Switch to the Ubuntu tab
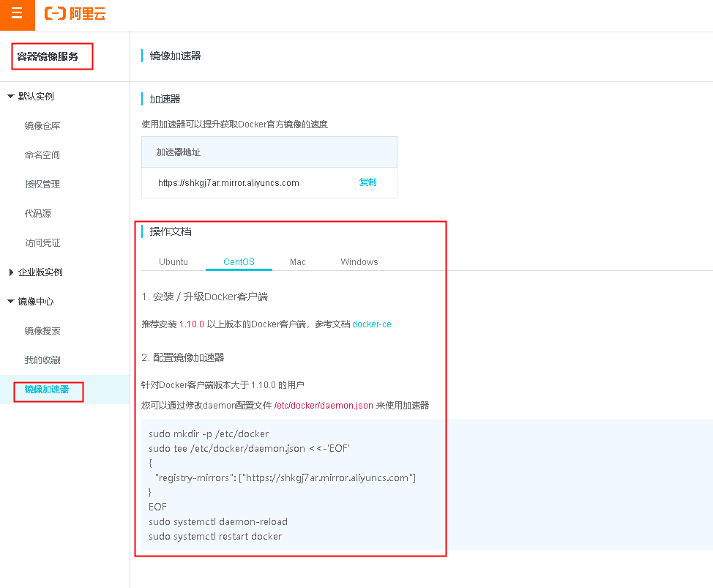This screenshot has width=713, height=588. point(173,262)
